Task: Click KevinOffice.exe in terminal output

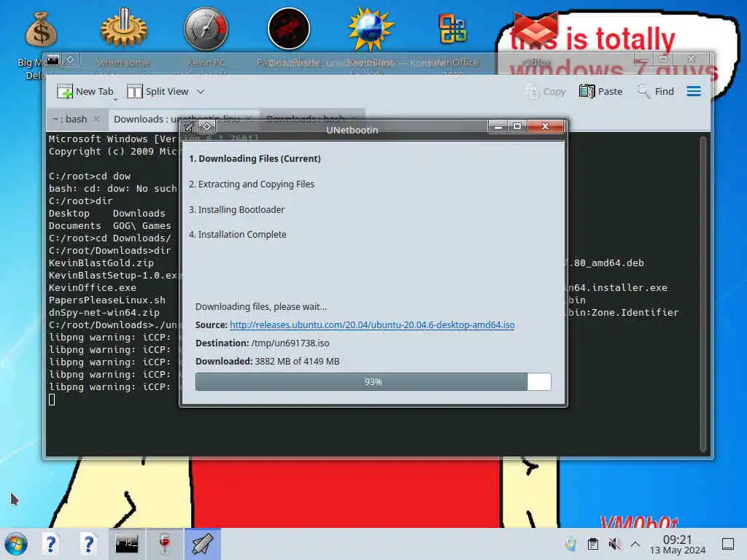Action: point(93,288)
